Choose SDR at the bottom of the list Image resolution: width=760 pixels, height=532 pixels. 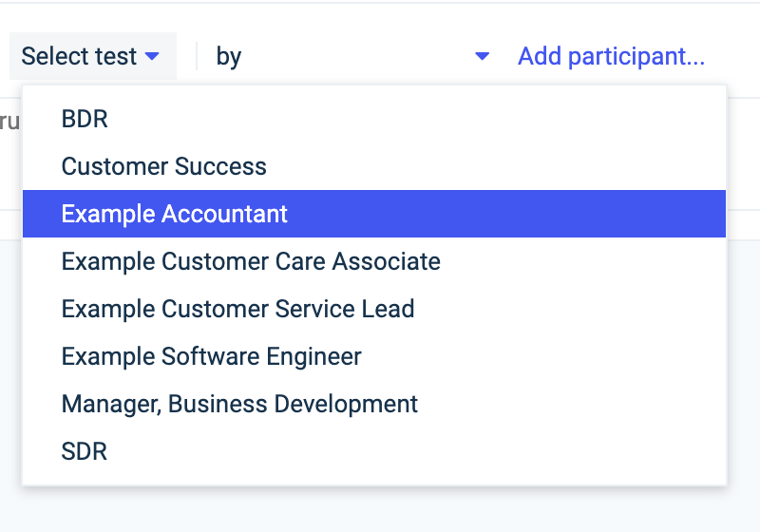(84, 451)
